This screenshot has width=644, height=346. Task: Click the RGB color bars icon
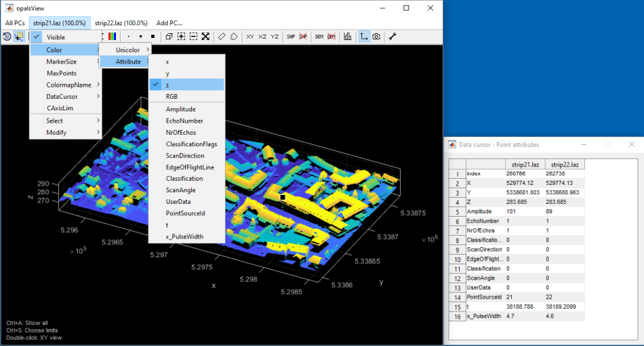(x=113, y=37)
